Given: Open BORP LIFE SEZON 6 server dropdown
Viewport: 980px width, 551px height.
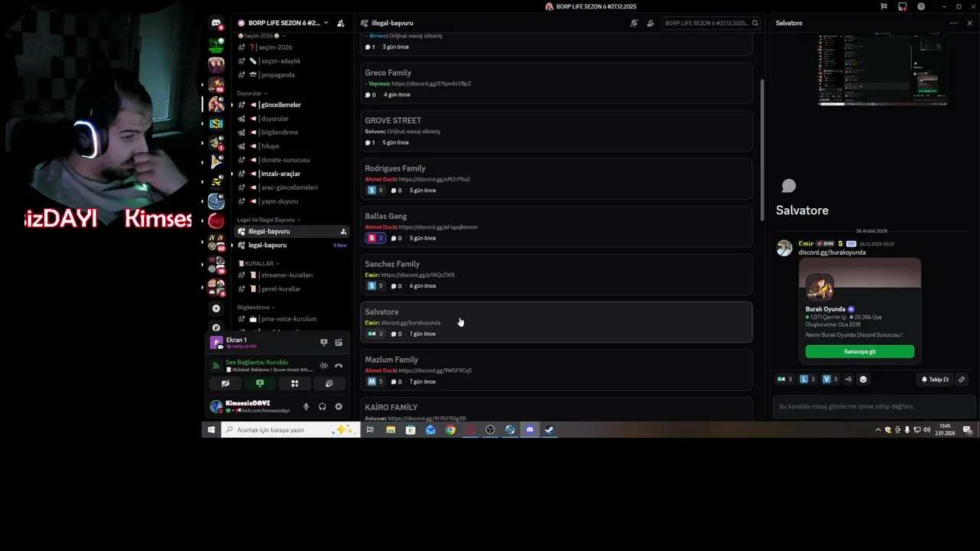Looking at the screenshot, I should 283,23.
